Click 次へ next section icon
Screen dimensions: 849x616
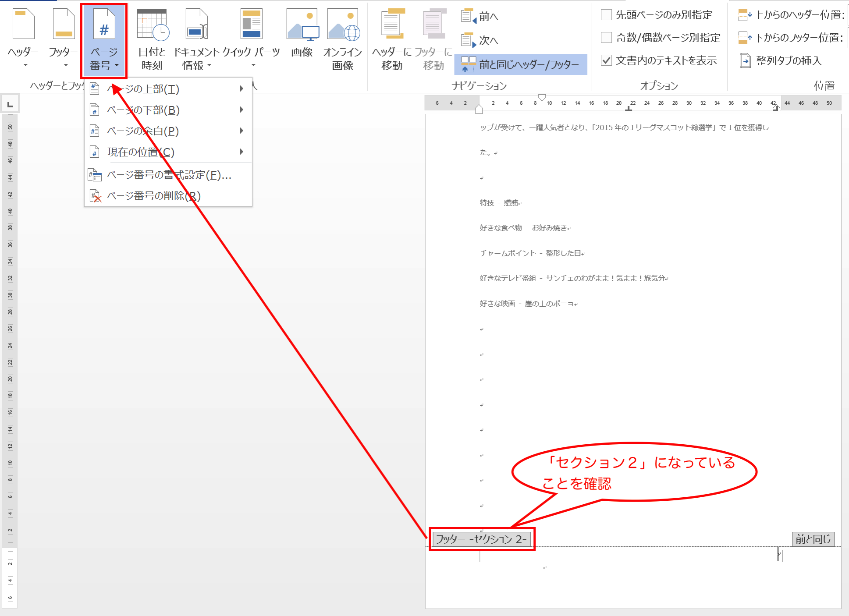[x=469, y=40]
